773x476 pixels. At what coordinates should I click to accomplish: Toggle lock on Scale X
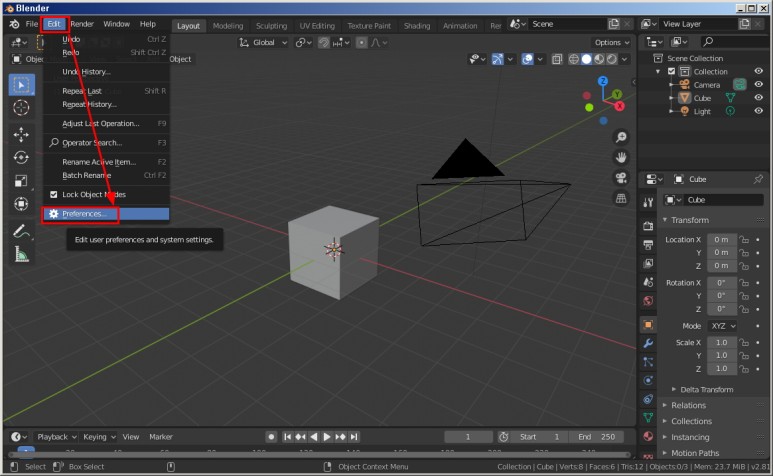click(x=744, y=342)
